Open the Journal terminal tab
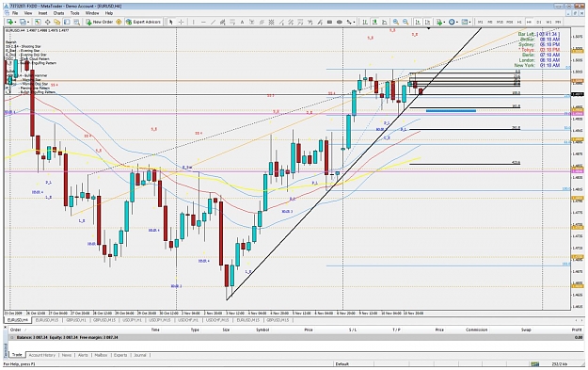 tap(140, 355)
